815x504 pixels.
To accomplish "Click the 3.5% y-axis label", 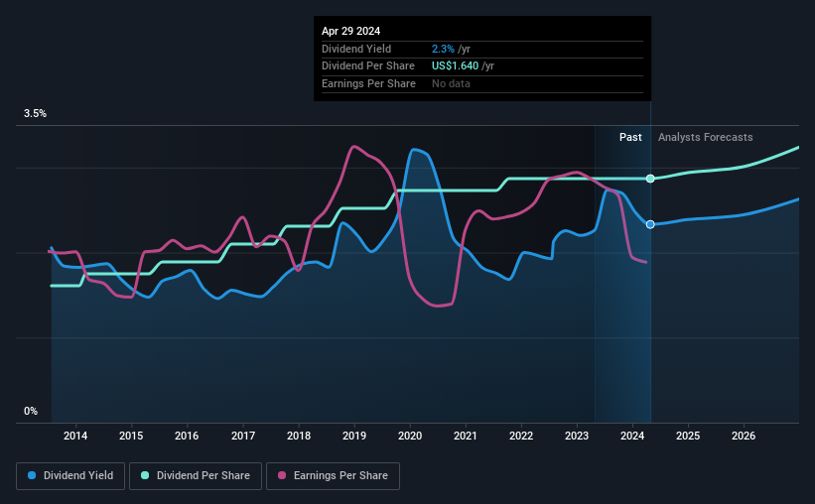I will (x=35, y=113).
